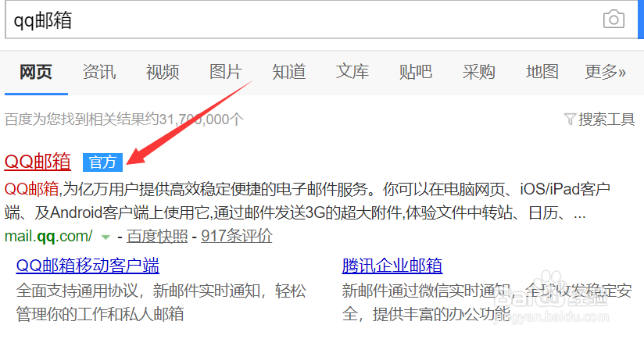Open the 采购 tab
This screenshot has height=339, width=644.
pyautogui.click(x=479, y=72)
